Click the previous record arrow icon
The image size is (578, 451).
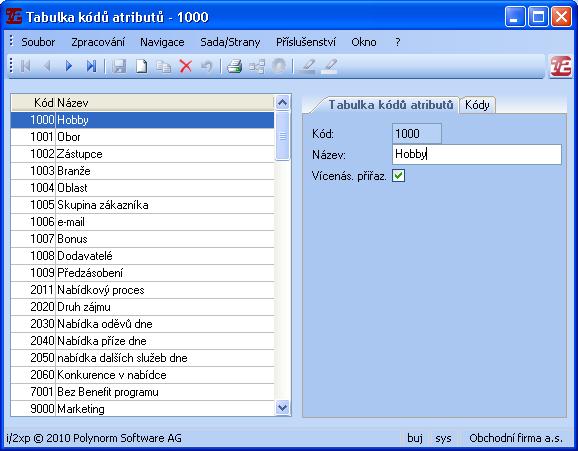[47, 66]
